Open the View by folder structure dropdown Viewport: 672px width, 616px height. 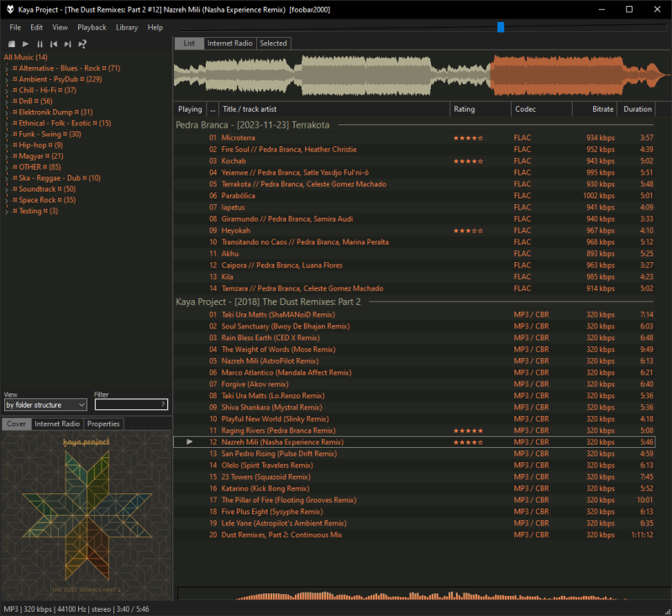tap(45, 405)
